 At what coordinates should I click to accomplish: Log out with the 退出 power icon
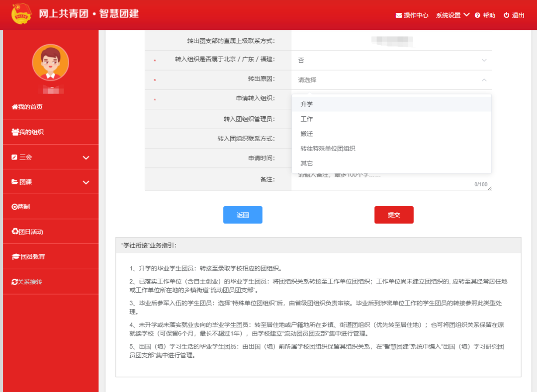[x=505, y=15]
